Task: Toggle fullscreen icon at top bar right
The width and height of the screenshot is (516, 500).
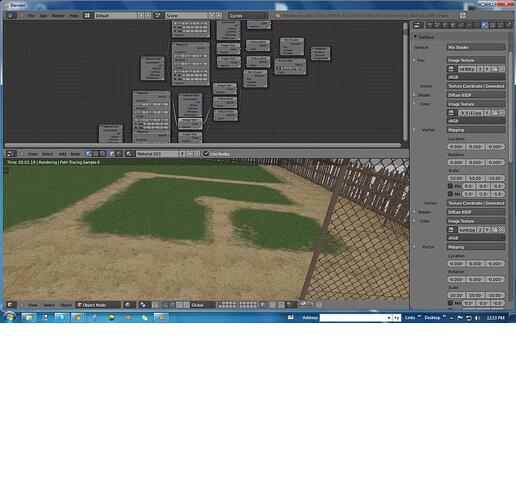Action: tap(463, 15)
